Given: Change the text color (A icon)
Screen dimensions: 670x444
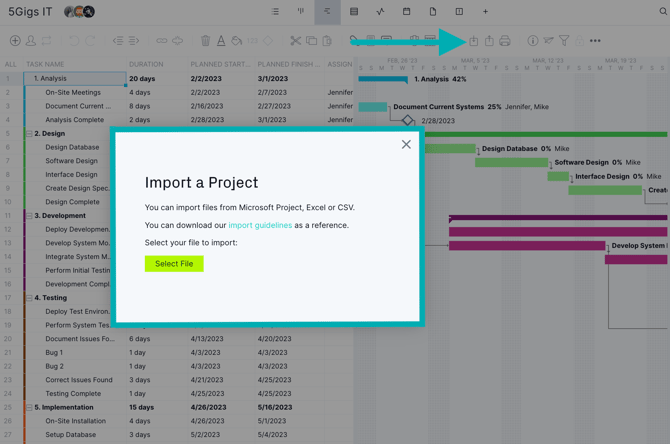Looking at the screenshot, I should [x=221, y=41].
